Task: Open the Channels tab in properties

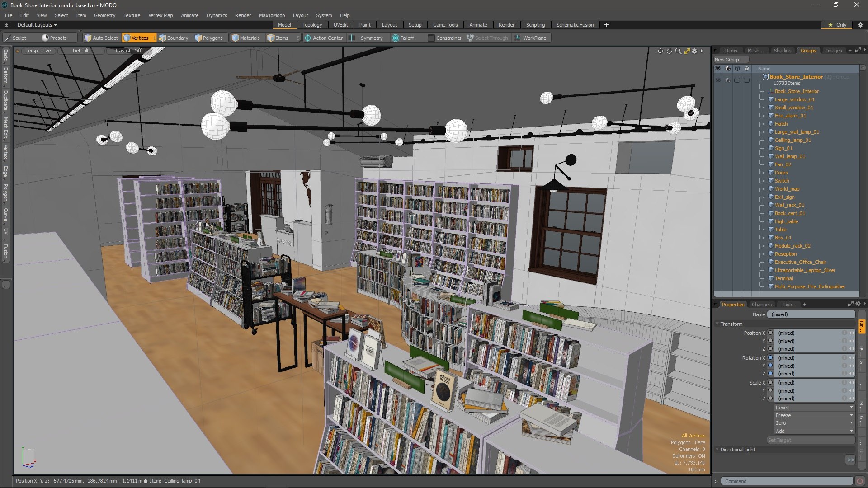Action: pos(761,305)
